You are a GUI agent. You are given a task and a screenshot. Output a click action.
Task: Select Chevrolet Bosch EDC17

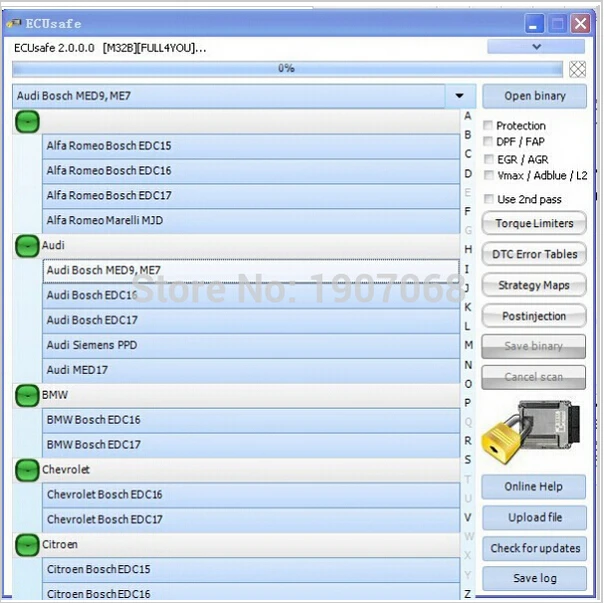point(251,520)
